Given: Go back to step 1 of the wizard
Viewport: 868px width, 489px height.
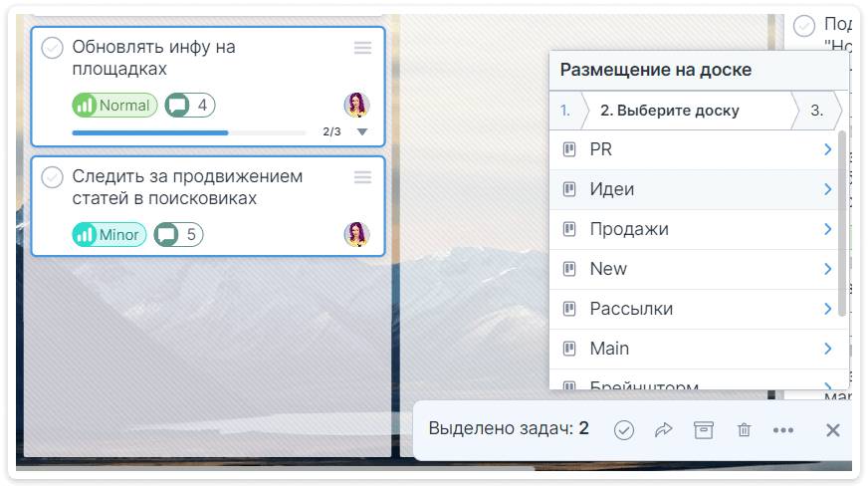Looking at the screenshot, I should [x=565, y=111].
